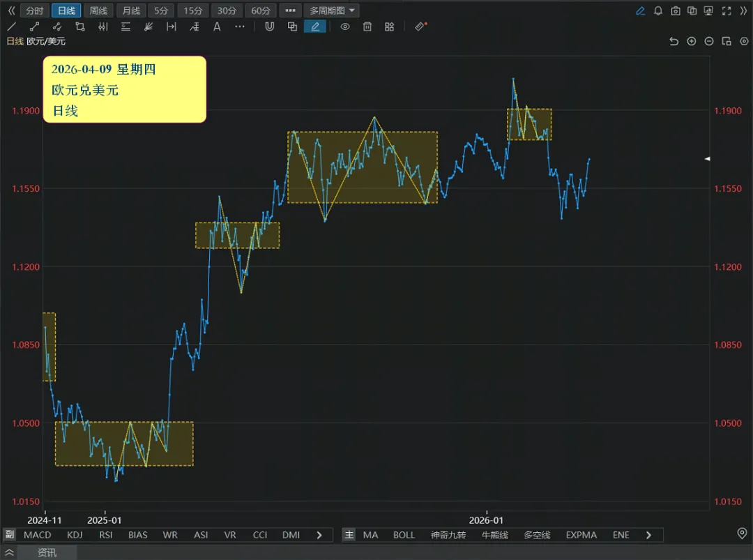Screen dimensions: 753x560
Task: Zoom in the chart with plus icon
Action: coord(692,41)
